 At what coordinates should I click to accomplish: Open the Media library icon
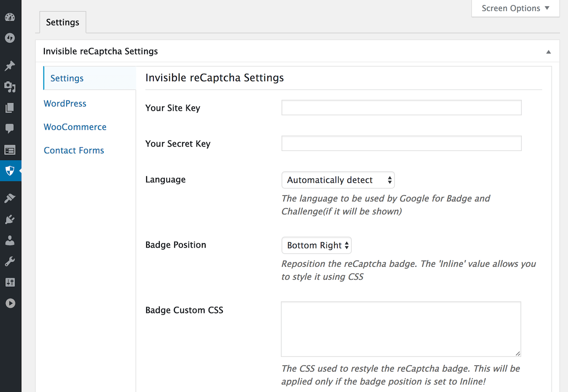point(10,87)
